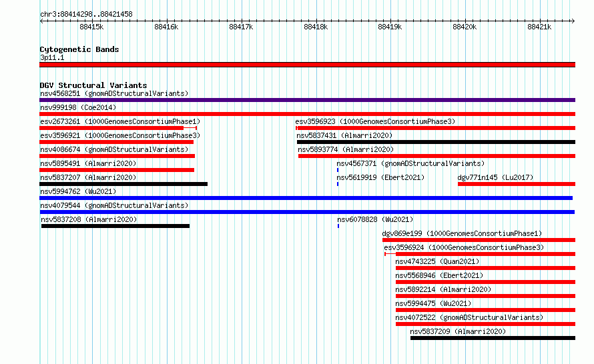
Task: Click the 88421k ruler tick label
Action: click(x=539, y=27)
